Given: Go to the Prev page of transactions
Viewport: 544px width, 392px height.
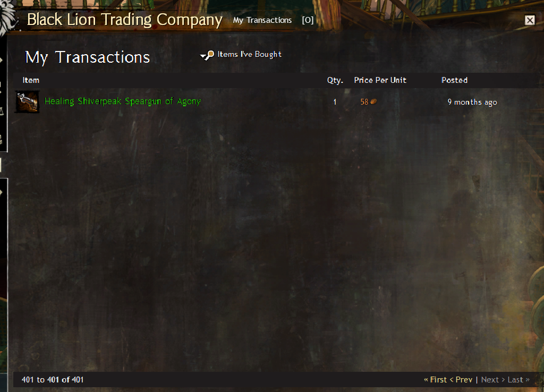Looking at the screenshot, I should pos(461,380).
